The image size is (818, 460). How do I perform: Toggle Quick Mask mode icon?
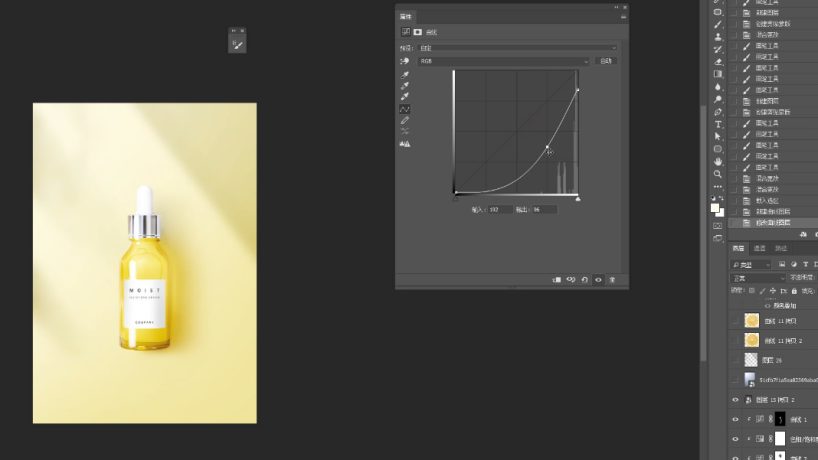coord(718,226)
